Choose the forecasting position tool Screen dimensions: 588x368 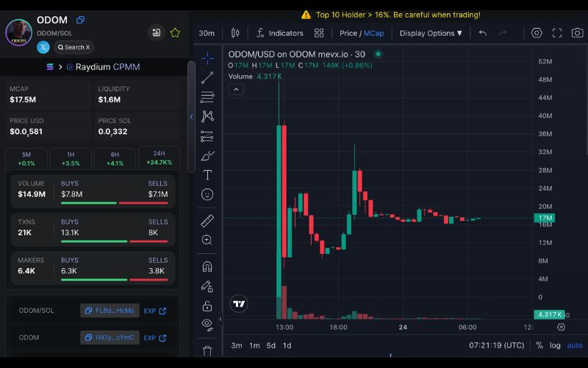pyautogui.click(x=207, y=136)
